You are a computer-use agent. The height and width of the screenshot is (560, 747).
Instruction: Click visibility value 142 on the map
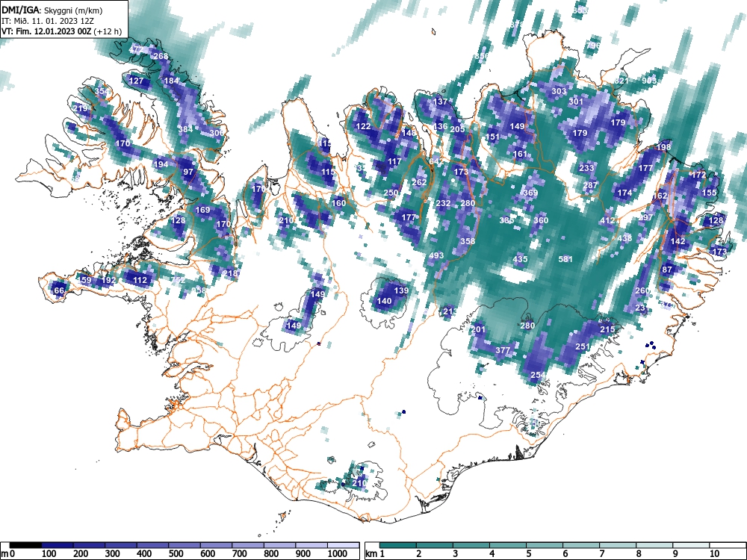(678, 241)
